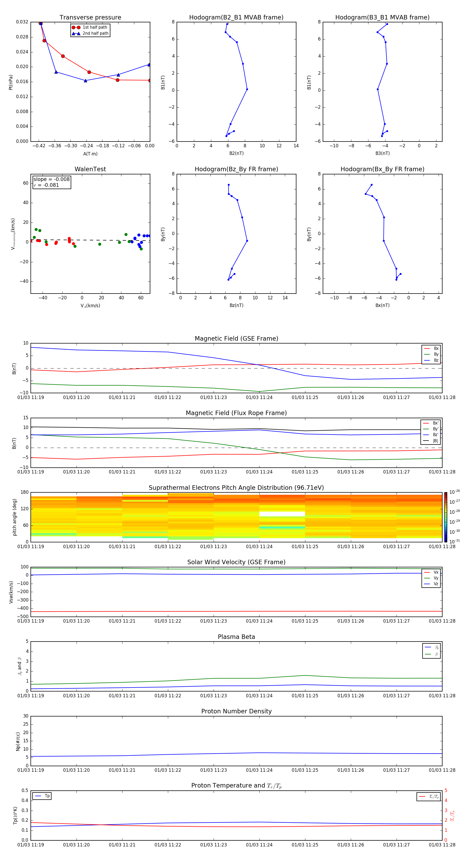
Task: Click the Np(#/cc) y-axis label
Action: pos(18,741)
